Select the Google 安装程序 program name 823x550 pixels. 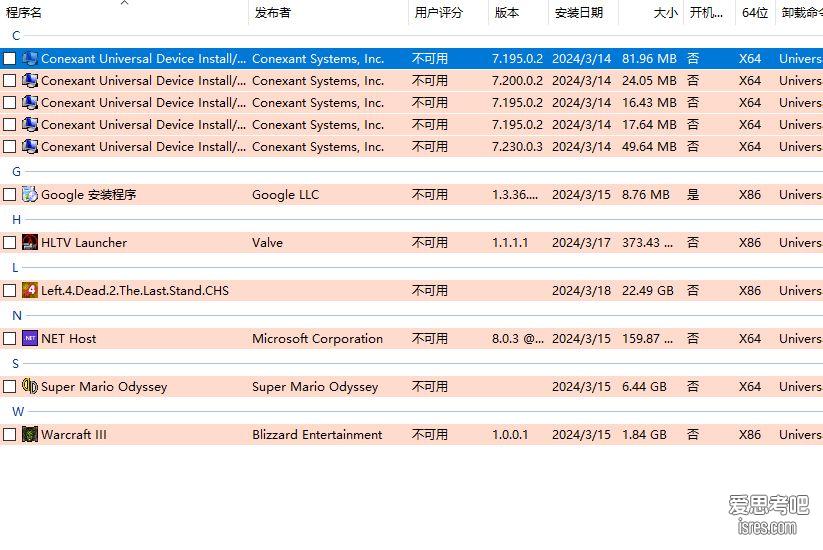(x=88, y=195)
